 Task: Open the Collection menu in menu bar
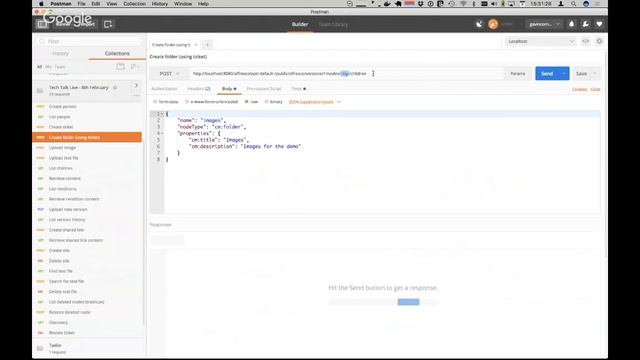pos(134,4)
